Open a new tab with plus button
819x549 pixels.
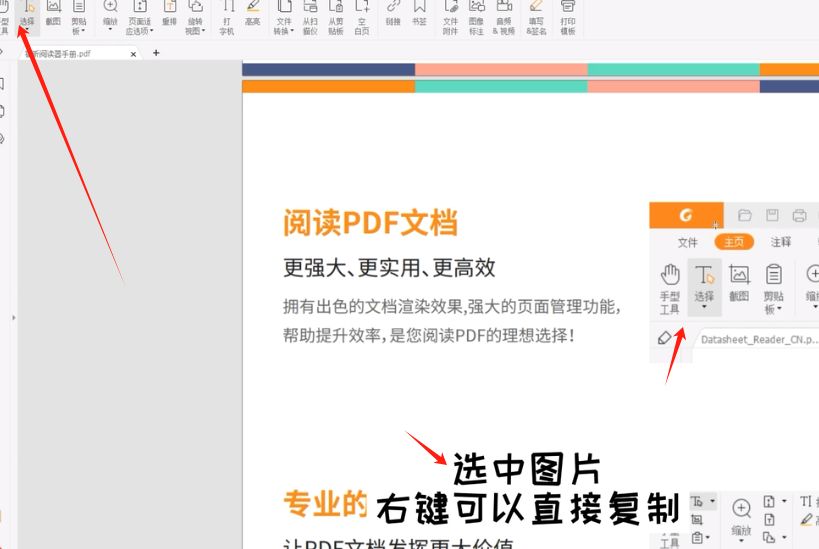click(x=156, y=53)
